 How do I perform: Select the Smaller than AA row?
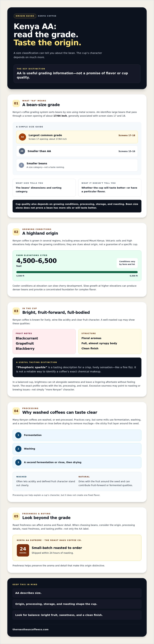(77, 151)
